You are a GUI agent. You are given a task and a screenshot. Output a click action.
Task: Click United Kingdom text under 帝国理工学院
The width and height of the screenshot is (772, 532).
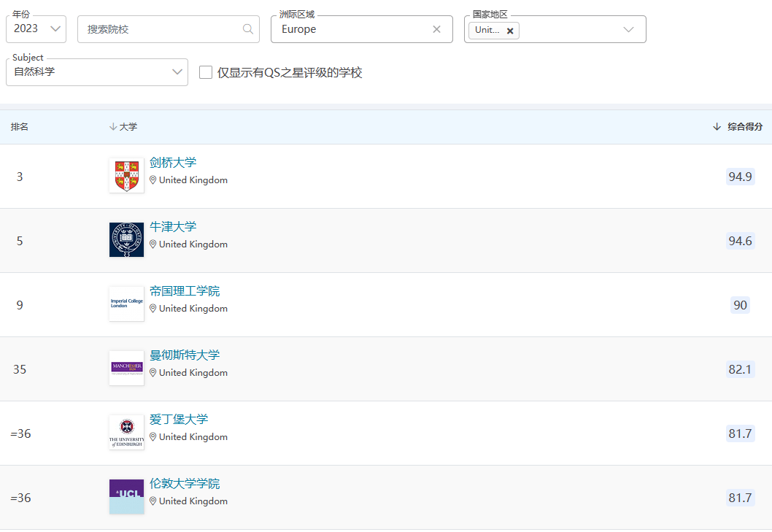tap(193, 309)
